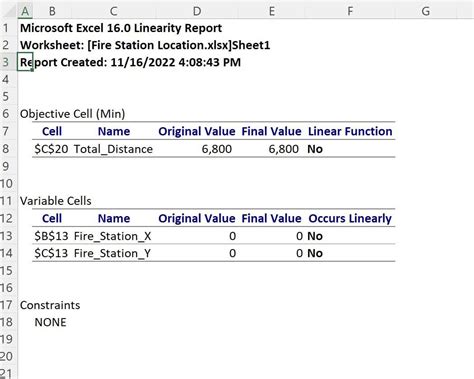Click Total_Distance final value 6,800
474x379 pixels.
[284, 149]
